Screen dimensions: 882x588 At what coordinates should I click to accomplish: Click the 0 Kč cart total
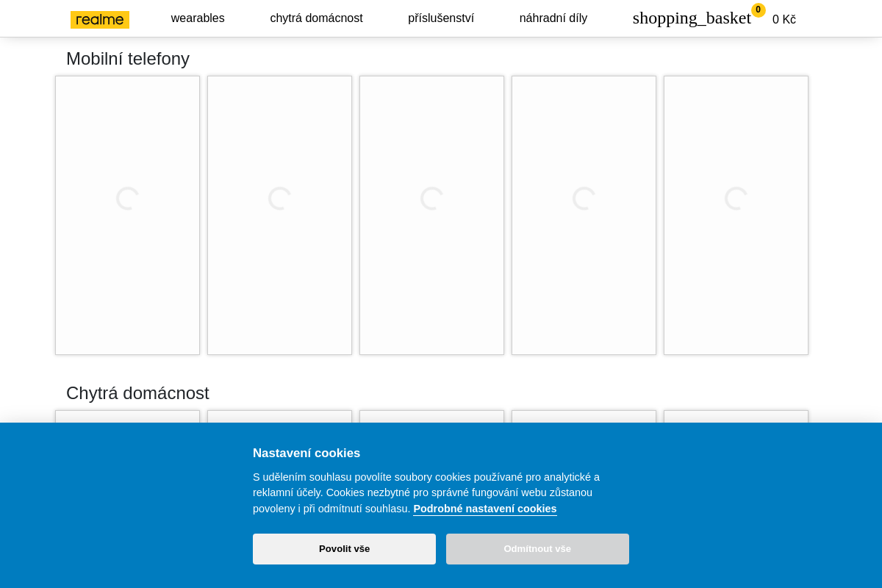click(x=784, y=20)
